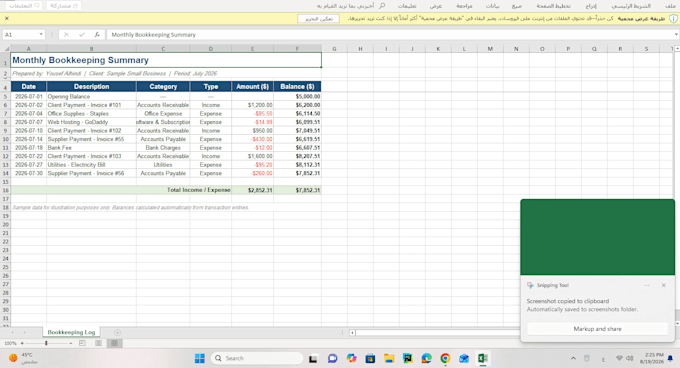Viewport: 680px width, 368px height.
Task: Open the Windows Start menu
Action: click(199, 358)
